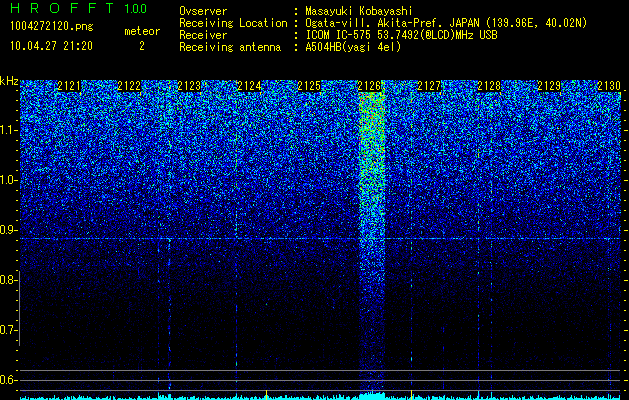Click the 'Receiving Location' label

[x=233, y=23]
